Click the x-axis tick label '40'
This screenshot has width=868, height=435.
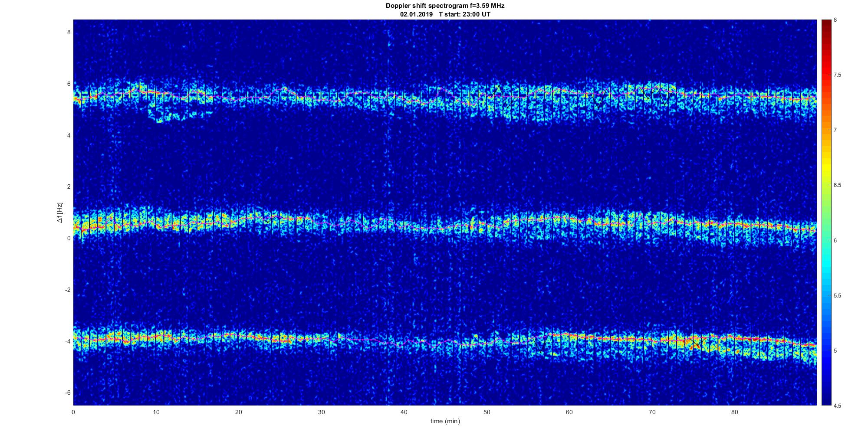(x=404, y=412)
